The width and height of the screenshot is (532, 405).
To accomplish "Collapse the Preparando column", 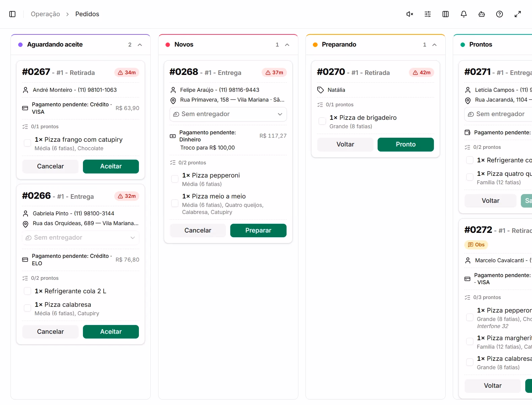I will pyautogui.click(x=435, y=45).
